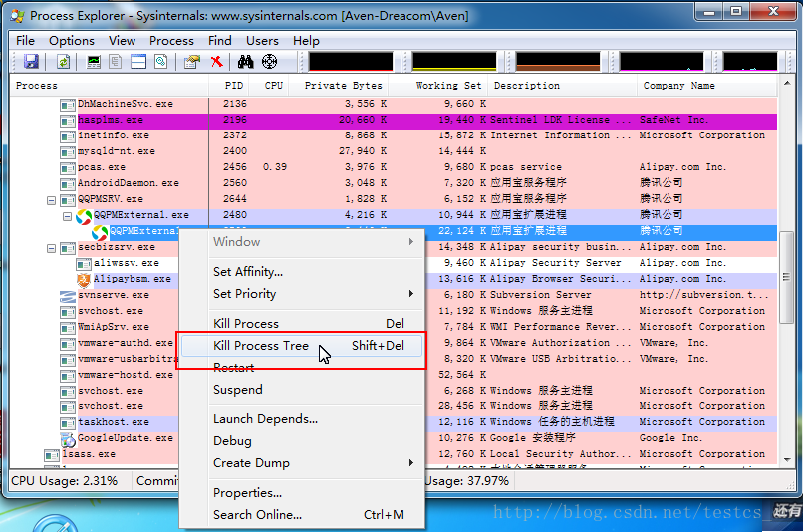Click the Save toolbar icon

click(31, 62)
